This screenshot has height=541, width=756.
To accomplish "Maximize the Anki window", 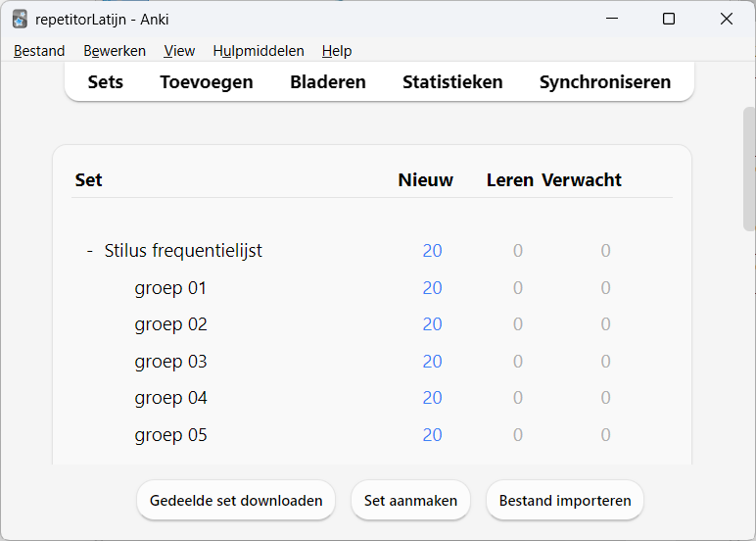I will pos(669,19).
